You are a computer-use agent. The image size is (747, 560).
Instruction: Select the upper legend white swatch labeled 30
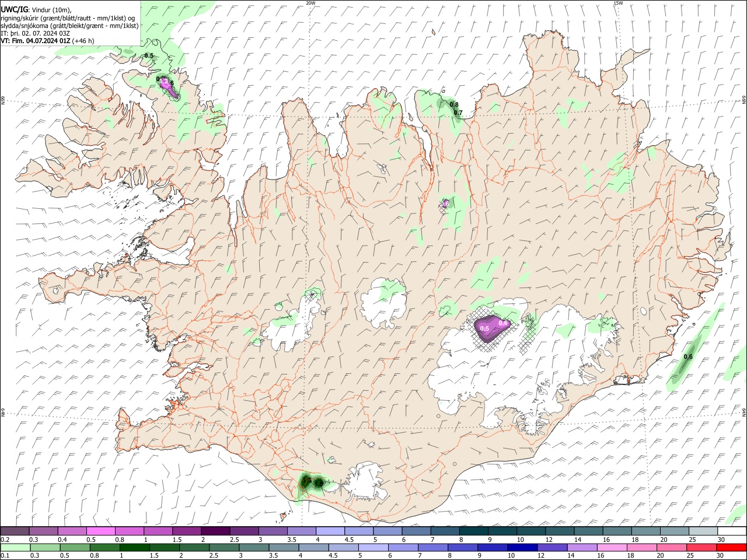732,531
